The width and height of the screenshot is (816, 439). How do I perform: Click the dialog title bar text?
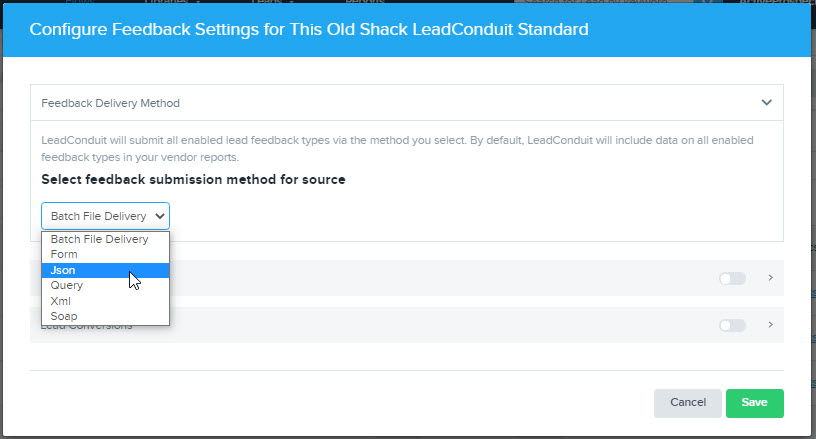pyautogui.click(x=309, y=29)
